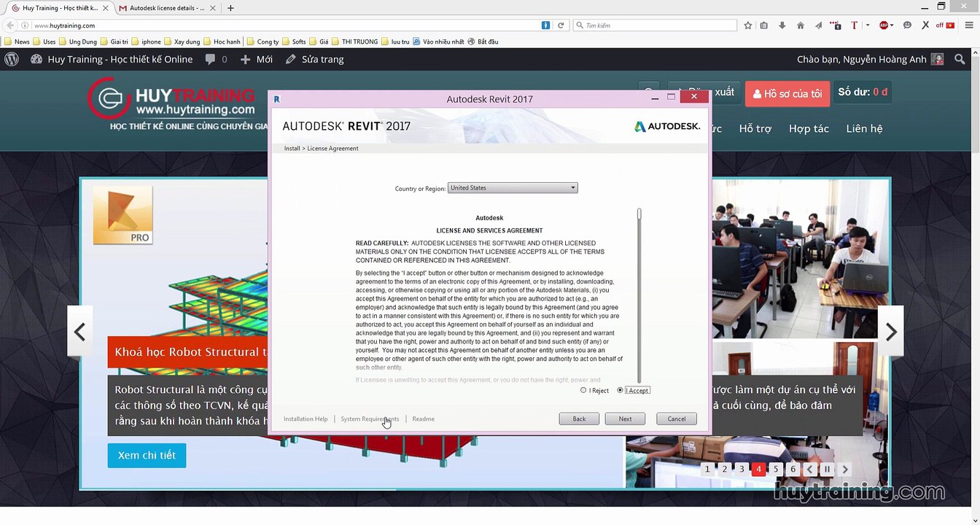Reload the page with the refresh icon
Screen dimensions: 980x525
(561, 25)
